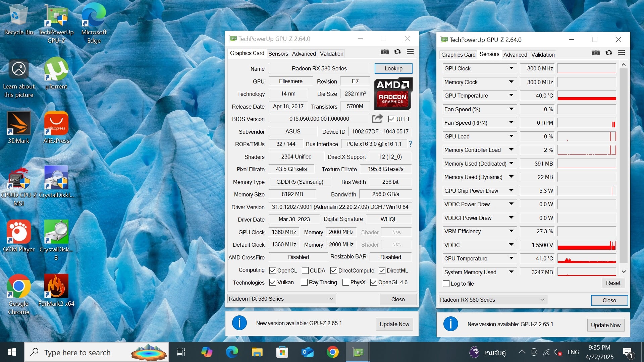Expand Fan Speed (%) sensor dropdown arrow
This screenshot has width=644, height=362.
click(511, 109)
